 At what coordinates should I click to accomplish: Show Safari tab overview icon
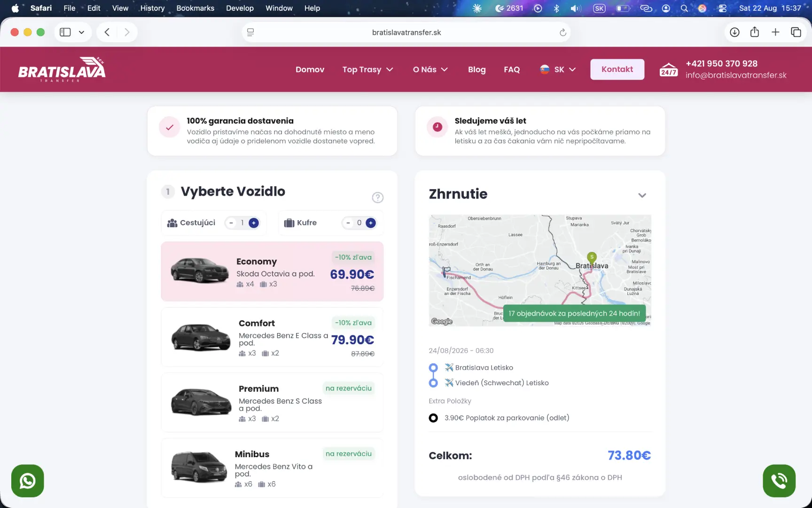pyautogui.click(x=796, y=32)
